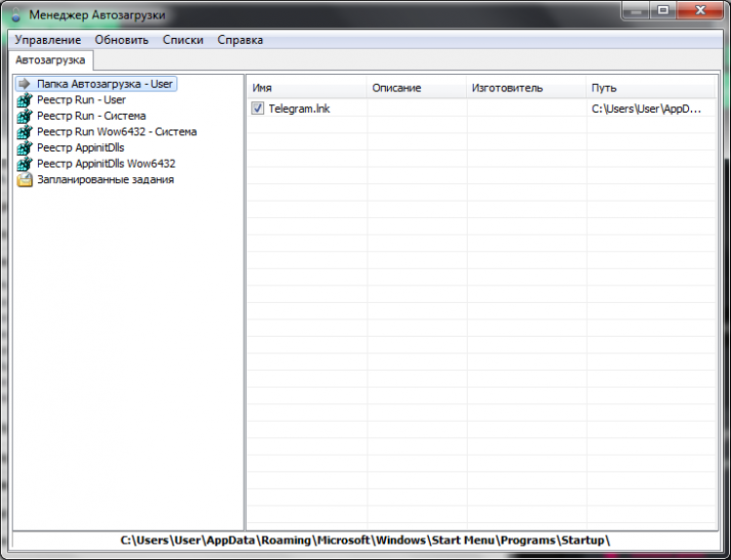731x560 pixels.
Task: Sort by the Изготовитель column header
Action: tap(526, 88)
